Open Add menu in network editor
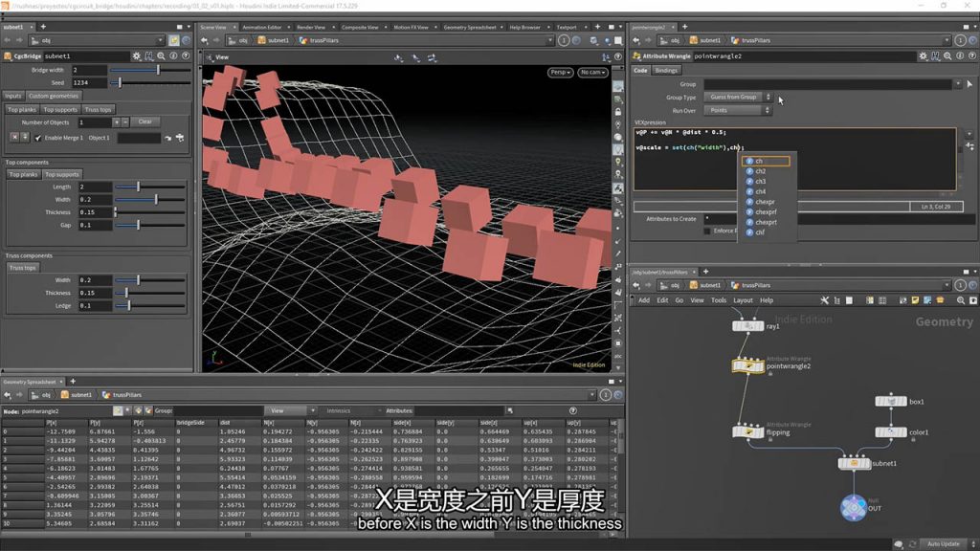The height and width of the screenshot is (551, 980). coord(644,300)
